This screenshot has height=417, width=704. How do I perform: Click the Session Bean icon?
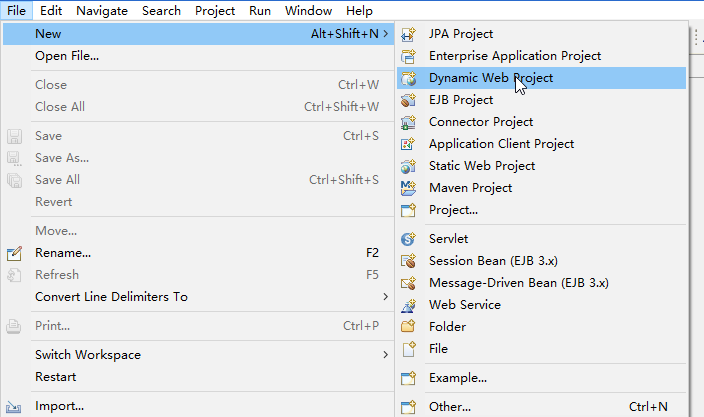click(408, 261)
